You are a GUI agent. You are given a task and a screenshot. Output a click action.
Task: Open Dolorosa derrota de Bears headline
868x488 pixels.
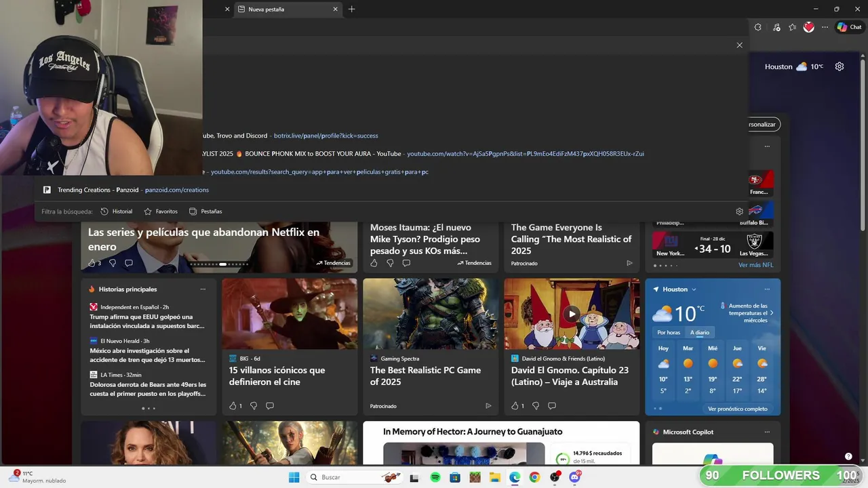coord(147,389)
